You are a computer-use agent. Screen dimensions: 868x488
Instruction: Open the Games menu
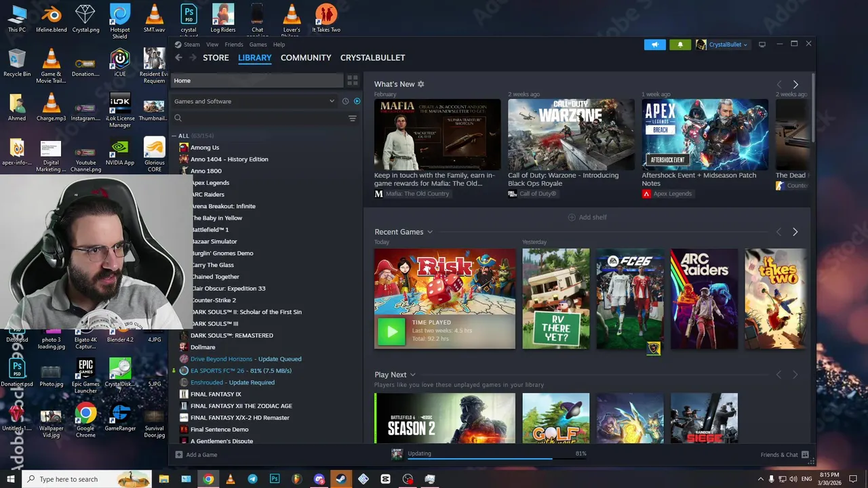coord(258,45)
